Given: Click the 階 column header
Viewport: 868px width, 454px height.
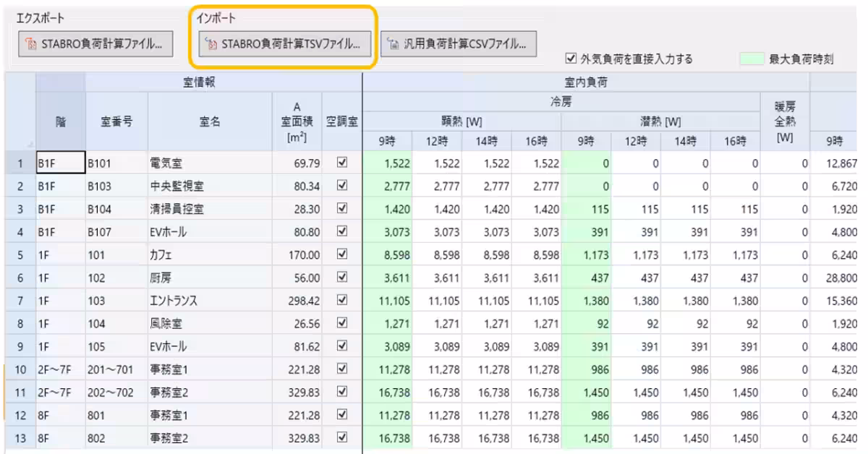Looking at the screenshot, I should (x=60, y=121).
